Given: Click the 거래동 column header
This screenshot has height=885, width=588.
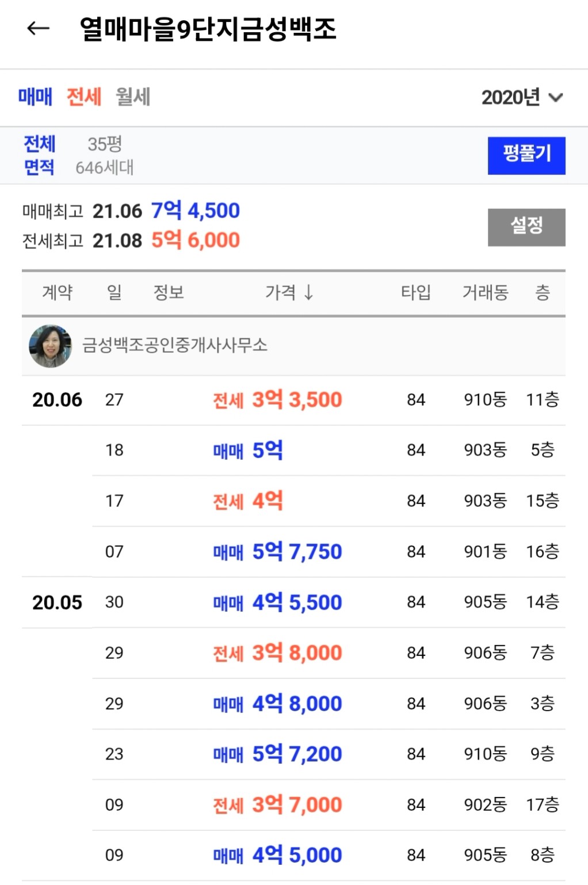Looking at the screenshot, I should [x=485, y=293].
